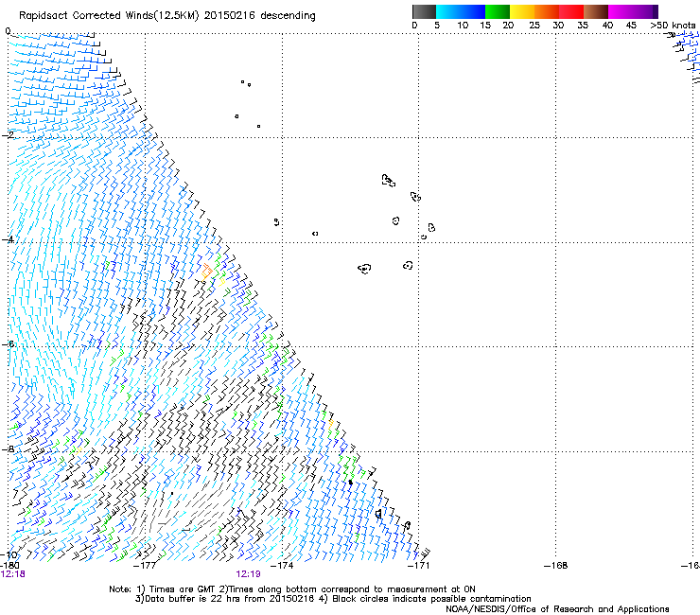Click the -171 longitude axis label

point(418,566)
